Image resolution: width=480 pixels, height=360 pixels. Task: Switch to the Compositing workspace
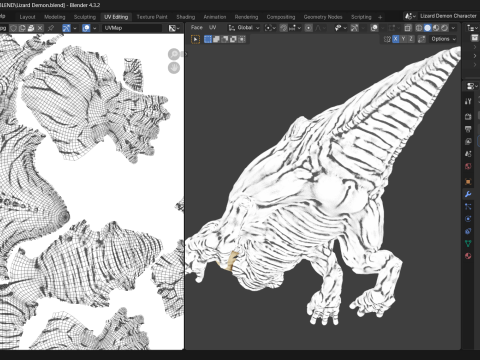click(281, 17)
